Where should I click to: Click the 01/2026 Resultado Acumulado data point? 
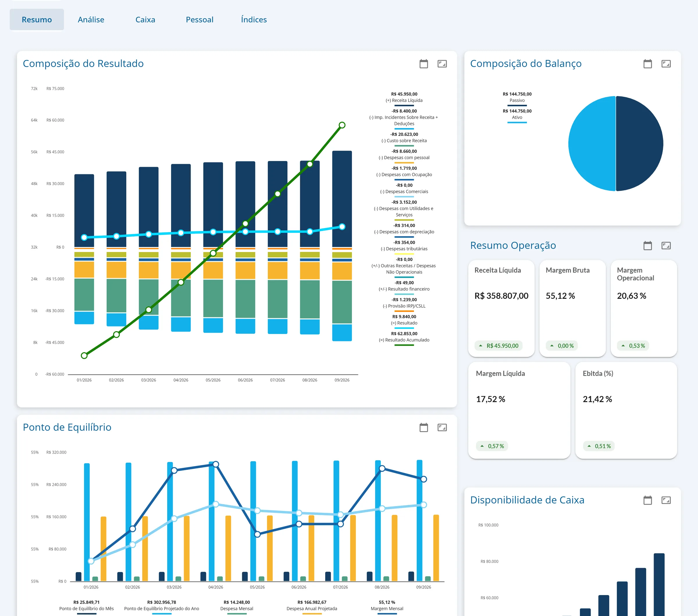tap(84, 356)
